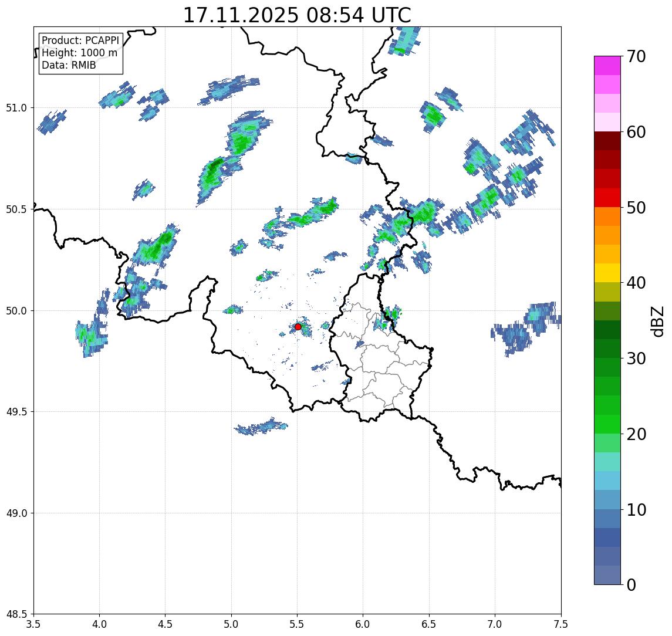Click the latitude axis label 51.0
This screenshot has height=636, width=672.
tap(16, 108)
